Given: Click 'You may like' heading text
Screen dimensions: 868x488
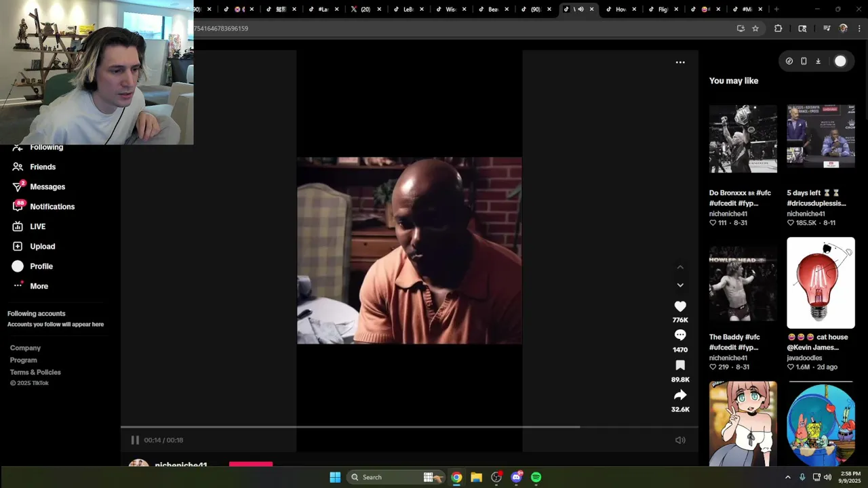Looking at the screenshot, I should click(734, 81).
